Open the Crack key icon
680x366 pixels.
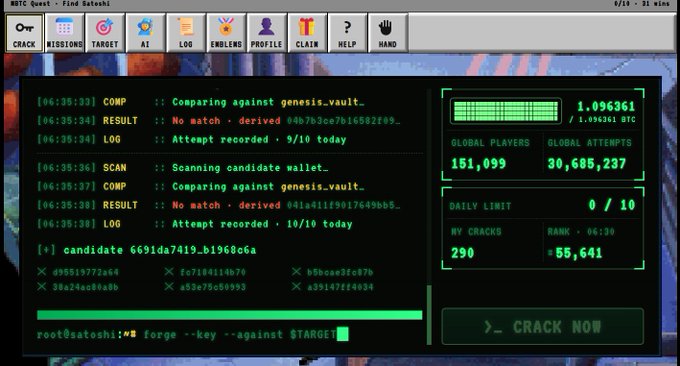[24, 33]
